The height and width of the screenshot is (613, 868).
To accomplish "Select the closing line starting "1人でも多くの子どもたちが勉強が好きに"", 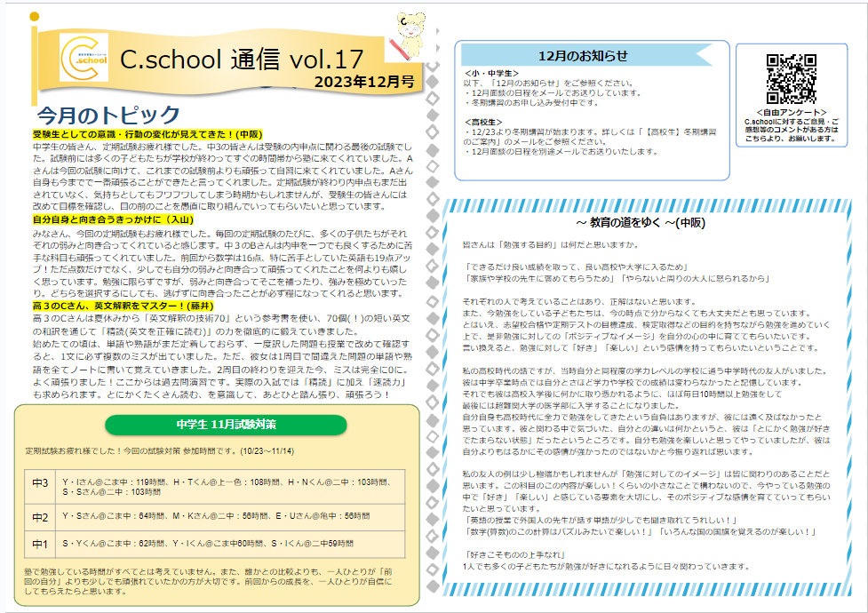I will 607,567.
